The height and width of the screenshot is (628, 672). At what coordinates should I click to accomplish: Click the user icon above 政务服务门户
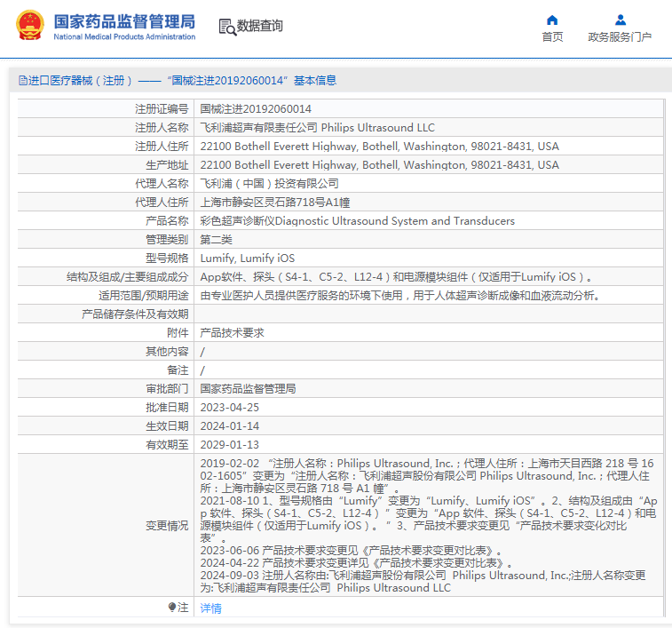click(620, 20)
